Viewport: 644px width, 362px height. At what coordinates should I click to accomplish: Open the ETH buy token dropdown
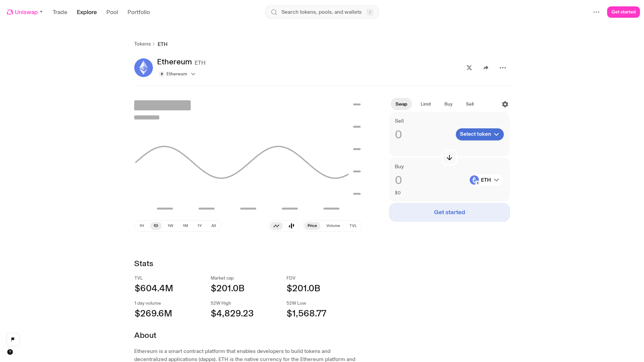coord(486,180)
